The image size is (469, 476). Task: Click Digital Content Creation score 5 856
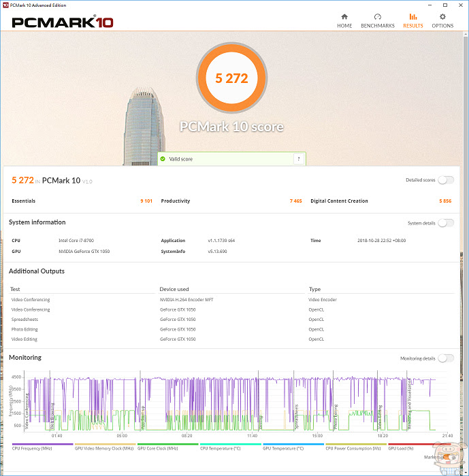coord(445,201)
